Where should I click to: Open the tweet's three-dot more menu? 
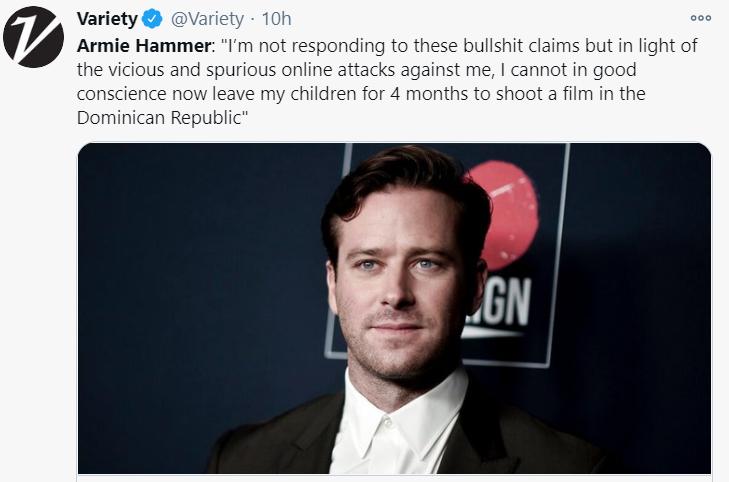coord(701,18)
